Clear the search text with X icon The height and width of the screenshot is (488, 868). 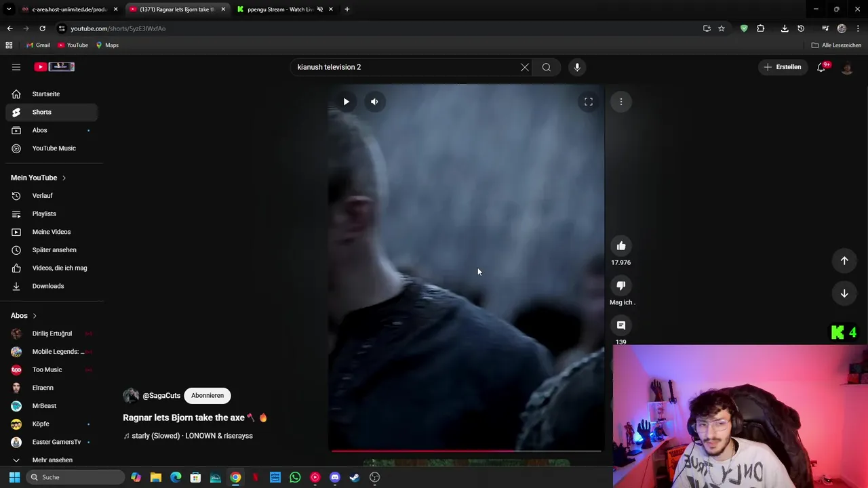[525, 67]
